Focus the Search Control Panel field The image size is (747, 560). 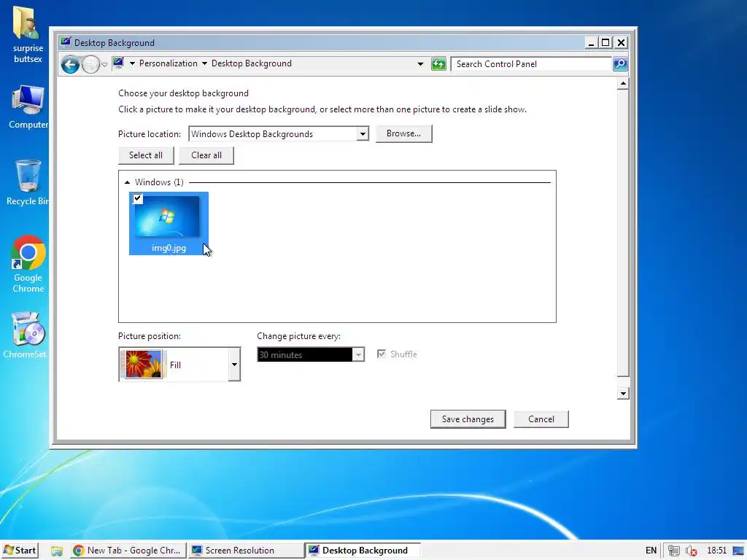[531, 64]
